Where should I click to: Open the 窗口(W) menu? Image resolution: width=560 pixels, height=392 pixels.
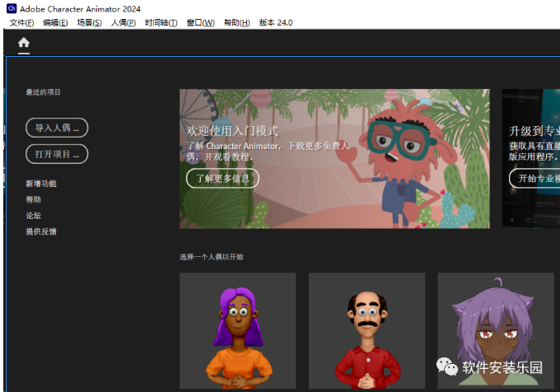click(201, 23)
